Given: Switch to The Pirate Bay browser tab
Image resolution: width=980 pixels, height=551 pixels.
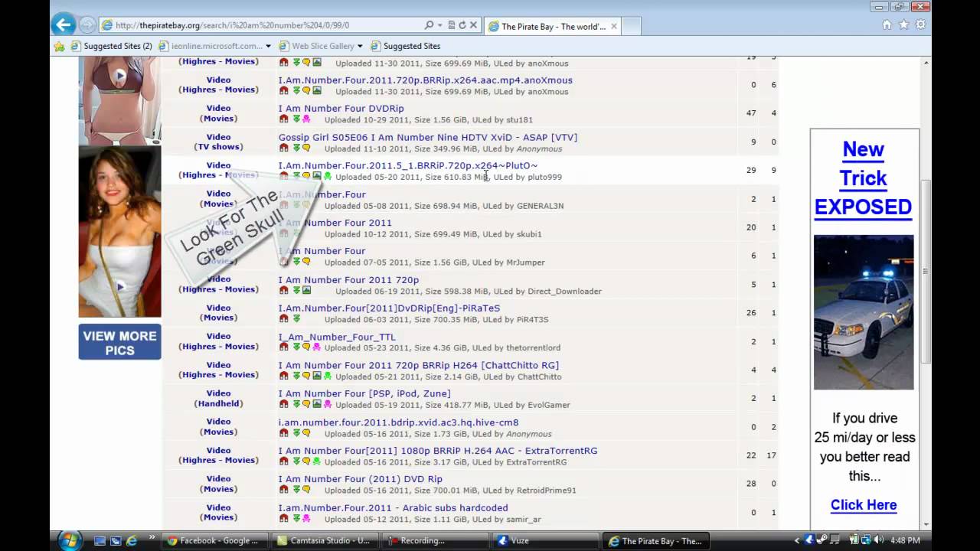Looking at the screenshot, I should [554, 27].
